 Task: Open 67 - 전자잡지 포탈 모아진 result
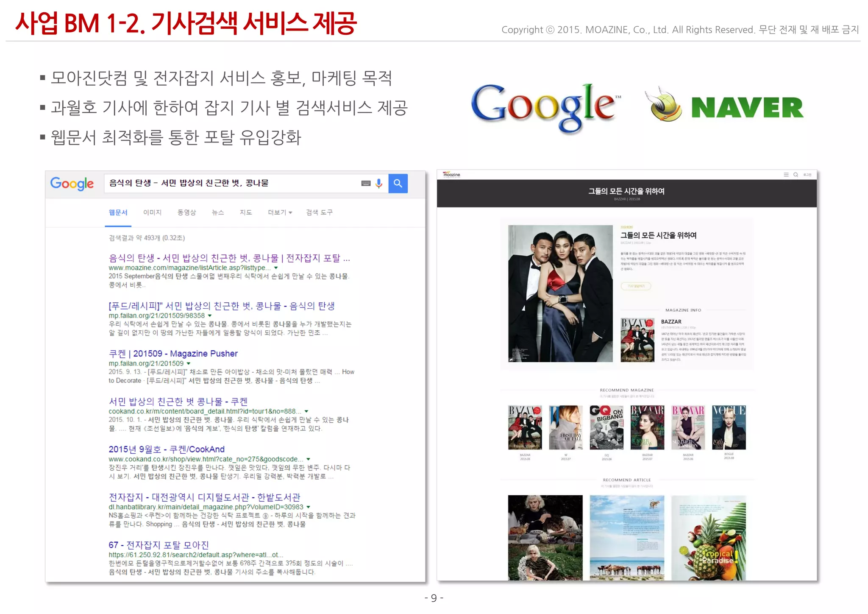coord(159,545)
